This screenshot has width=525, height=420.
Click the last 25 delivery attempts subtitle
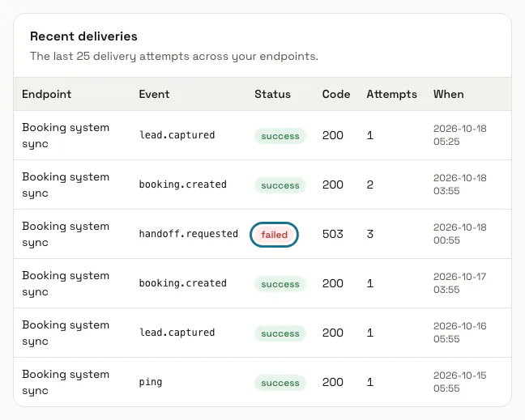[174, 56]
